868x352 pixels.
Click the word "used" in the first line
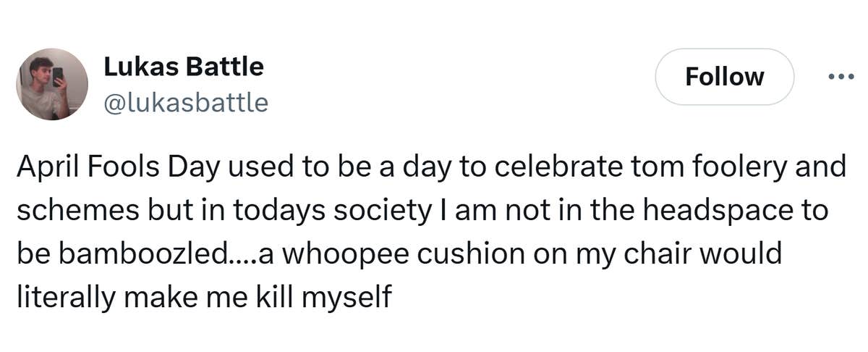coord(258,167)
